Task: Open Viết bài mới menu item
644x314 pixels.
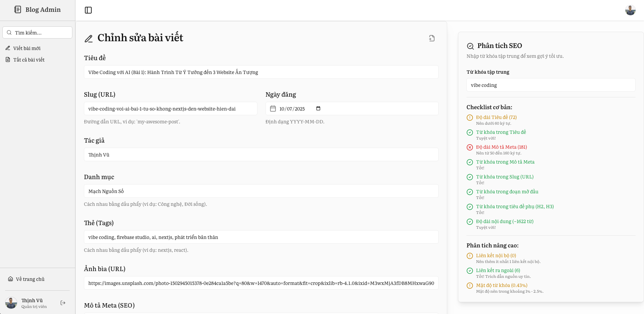Action: 27,48
